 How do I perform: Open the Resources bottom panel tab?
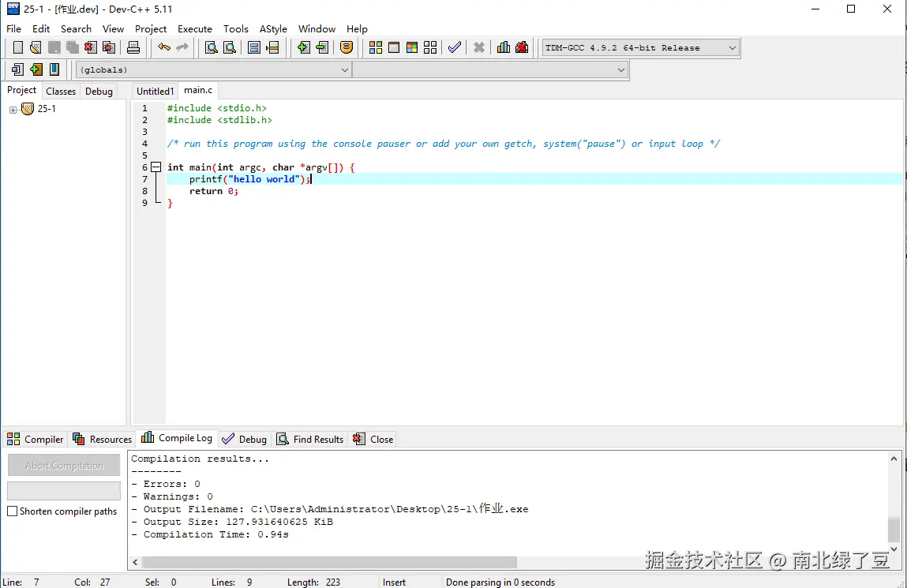click(x=103, y=440)
